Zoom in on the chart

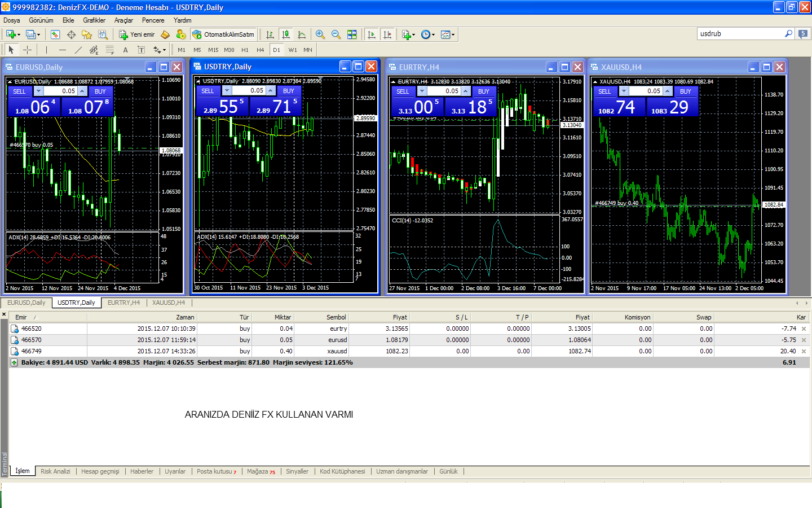tap(320, 34)
